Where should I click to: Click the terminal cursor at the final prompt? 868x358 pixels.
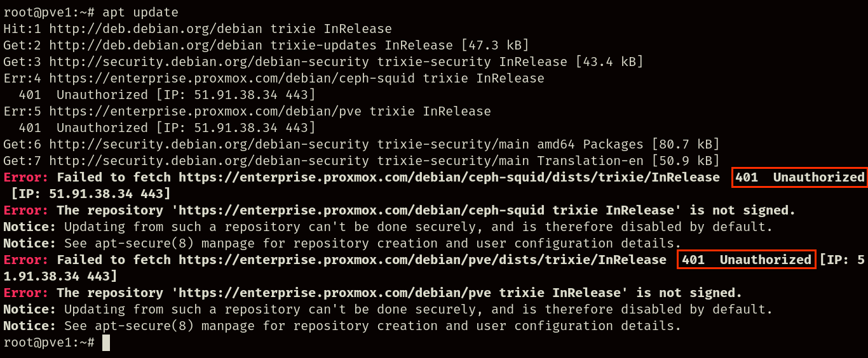[x=106, y=343]
